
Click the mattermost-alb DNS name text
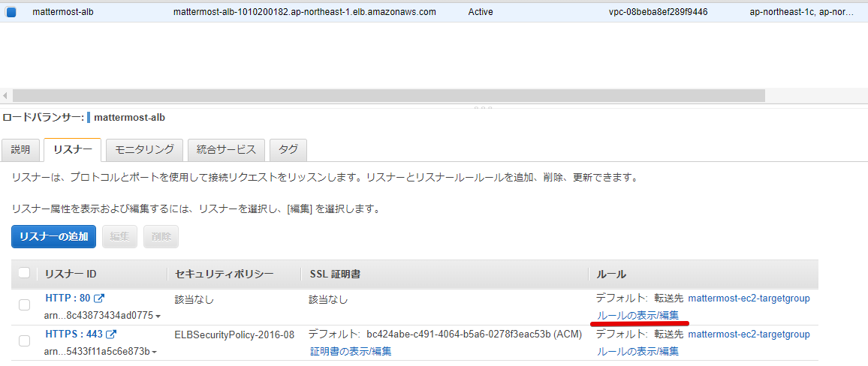click(304, 11)
